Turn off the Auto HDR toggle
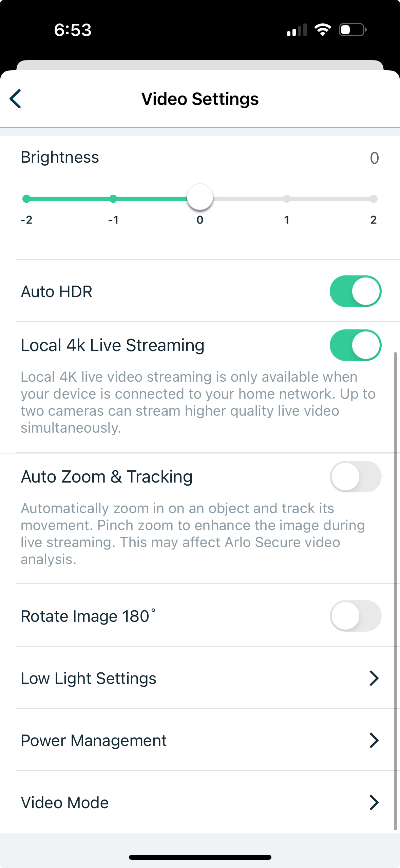 [355, 291]
